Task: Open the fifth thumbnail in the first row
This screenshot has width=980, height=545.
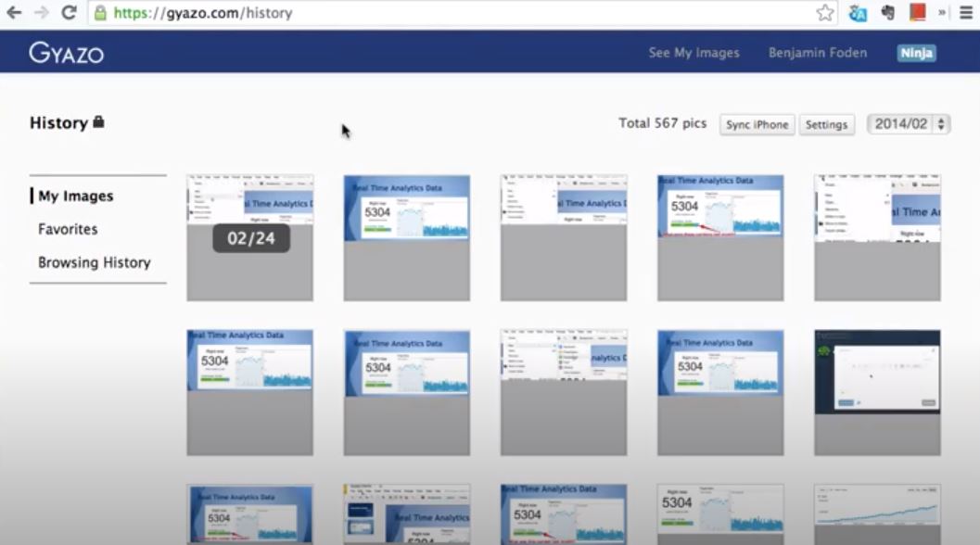Action: pyautogui.click(x=877, y=237)
